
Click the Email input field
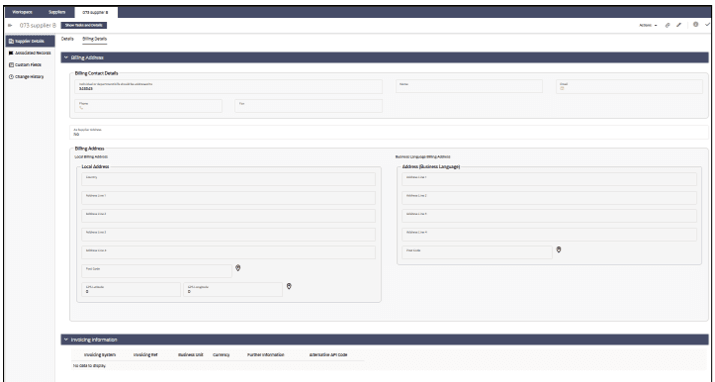pos(629,87)
